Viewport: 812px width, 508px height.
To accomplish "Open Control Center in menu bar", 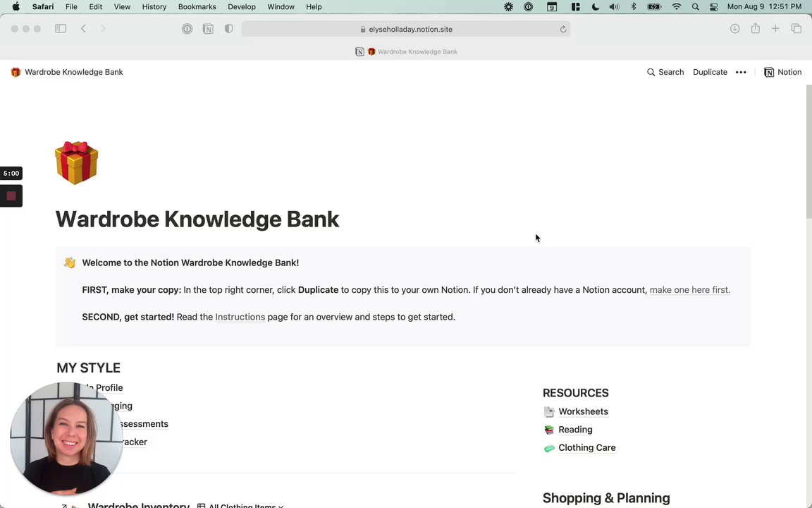I will pyautogui.click(x=713, y=7).
